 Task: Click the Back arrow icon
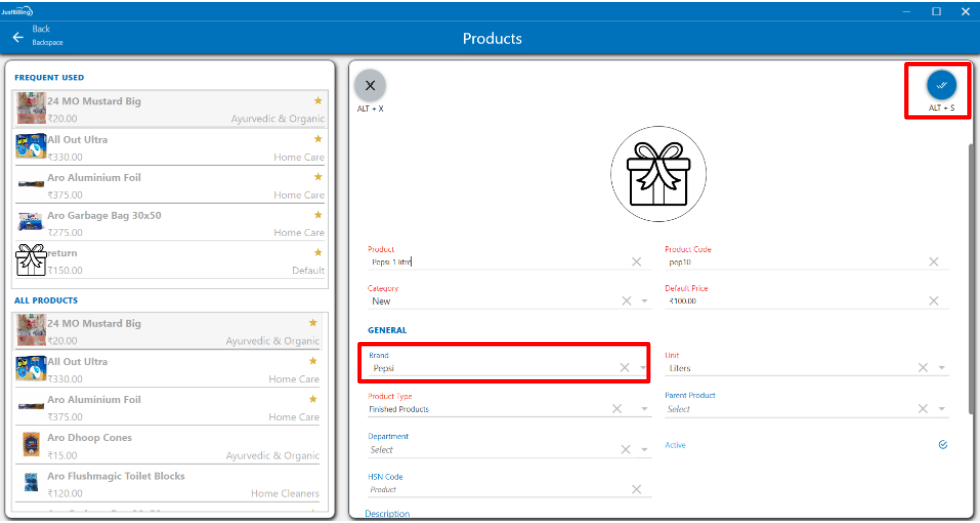17,37
